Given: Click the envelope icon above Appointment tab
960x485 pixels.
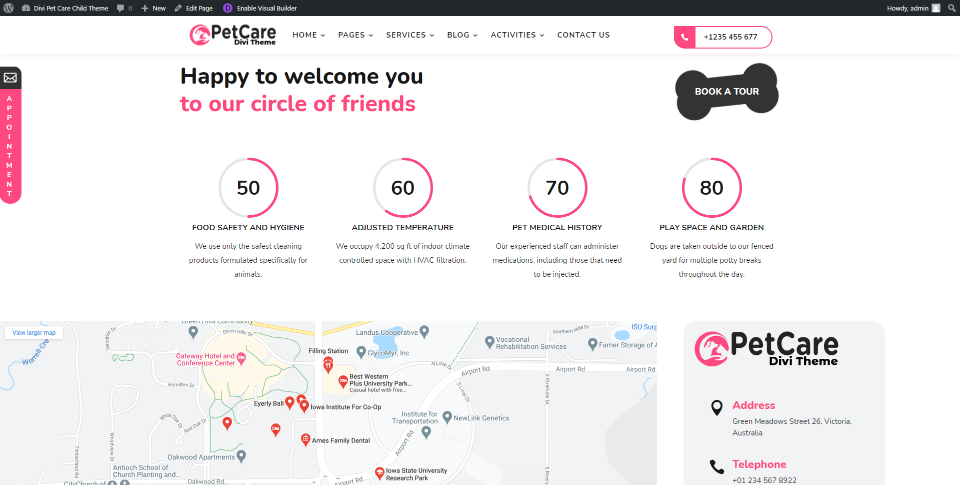Looking at the screenshot, I should coord(10,78).
